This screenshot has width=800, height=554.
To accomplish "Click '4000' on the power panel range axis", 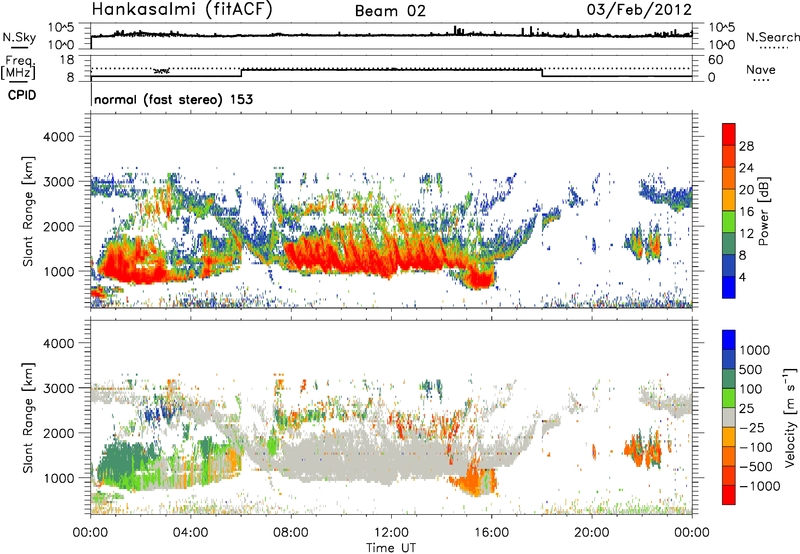I will tap(58, 137).
